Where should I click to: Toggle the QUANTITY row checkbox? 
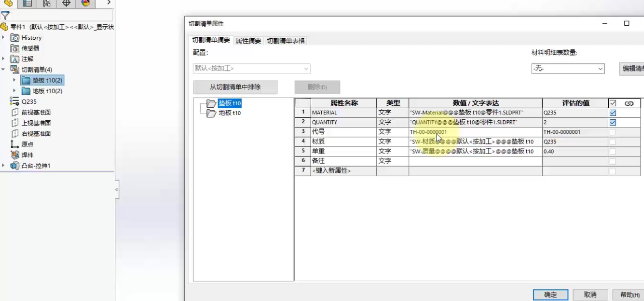pyautogui.click(x=612, y=122)
